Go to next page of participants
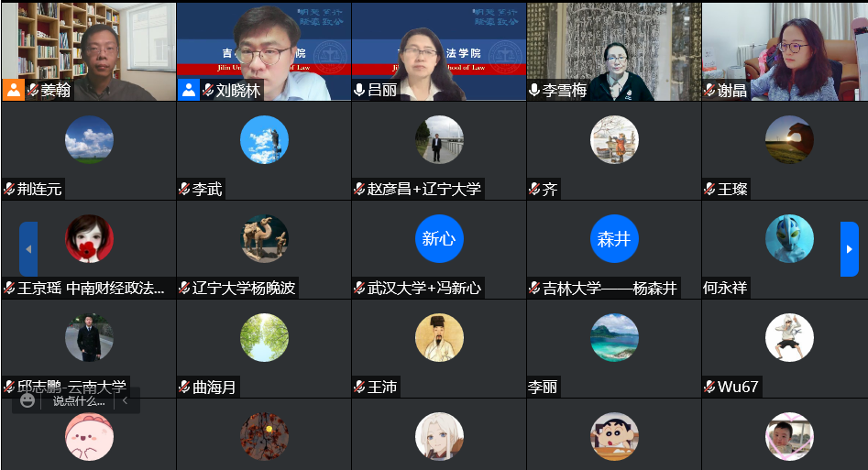868x470 pixels. [849, 249]
